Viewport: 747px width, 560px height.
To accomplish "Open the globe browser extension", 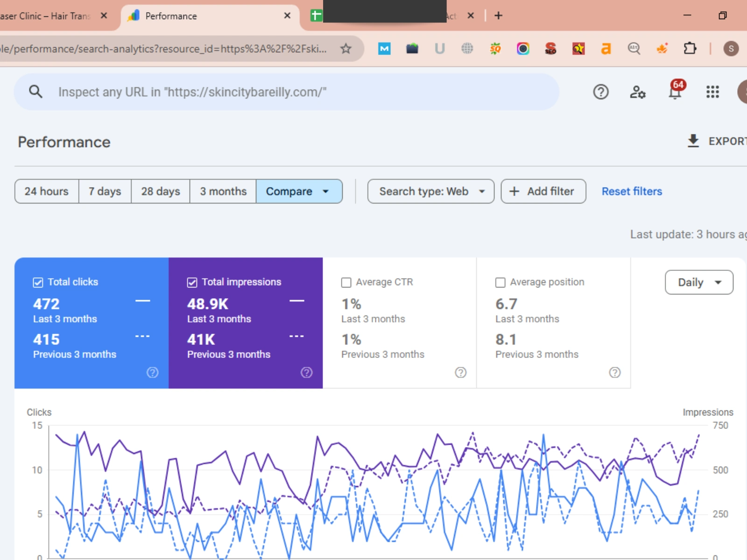I will tap(467, 49).
